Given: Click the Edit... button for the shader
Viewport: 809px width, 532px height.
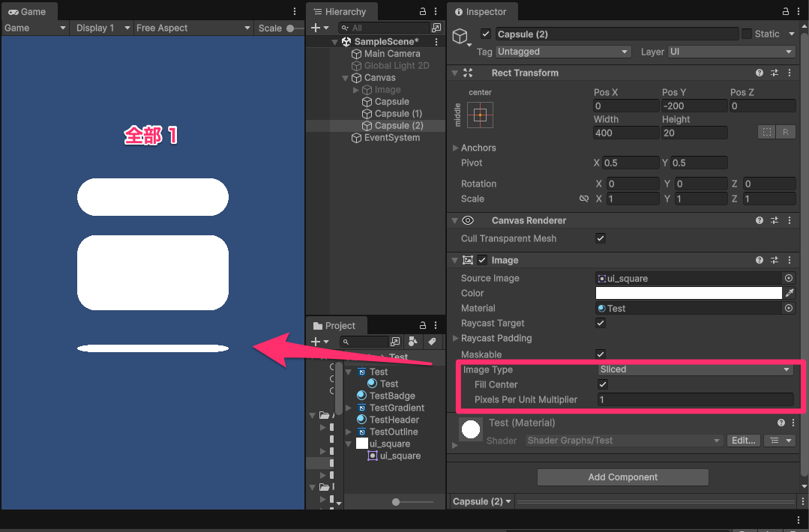Looking at the screenshot, I should click(x=743, y=440).
